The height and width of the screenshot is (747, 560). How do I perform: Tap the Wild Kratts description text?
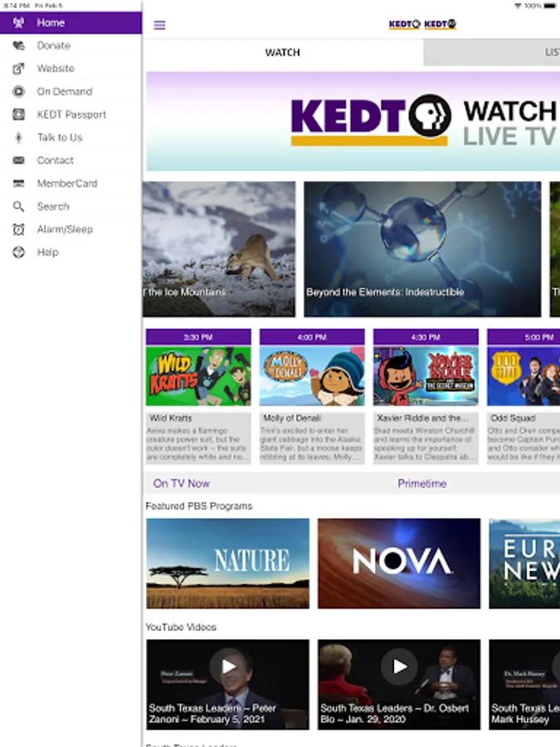coord(197,444)
